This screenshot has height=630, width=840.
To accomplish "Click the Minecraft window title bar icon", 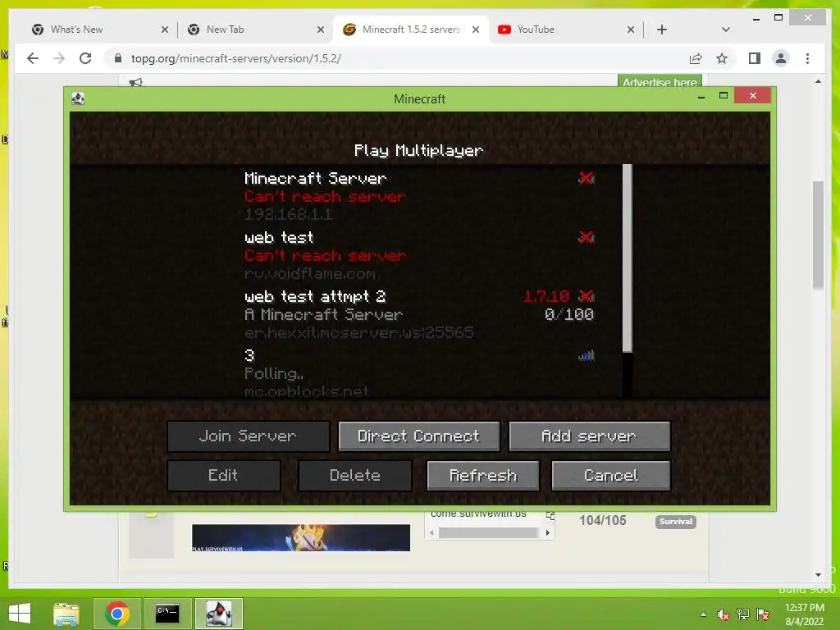I will point(78,98).
